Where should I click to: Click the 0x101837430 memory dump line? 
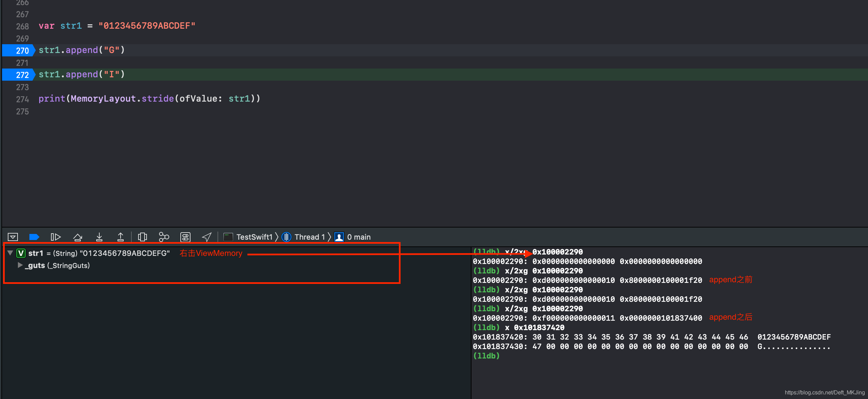[651, 346]
